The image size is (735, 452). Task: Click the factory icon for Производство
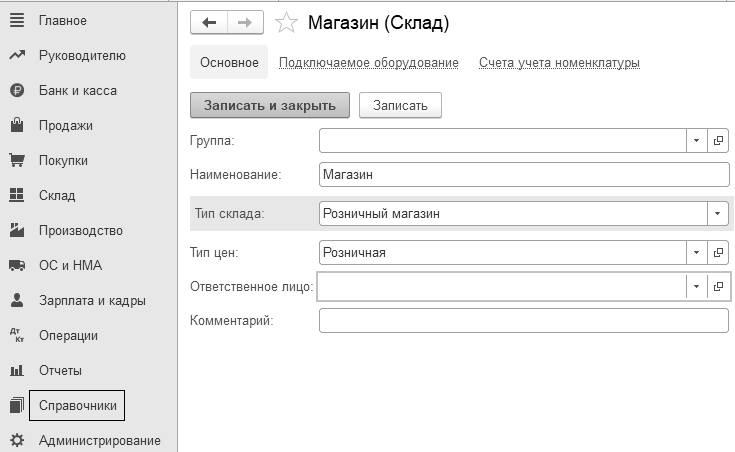(16, 230)
